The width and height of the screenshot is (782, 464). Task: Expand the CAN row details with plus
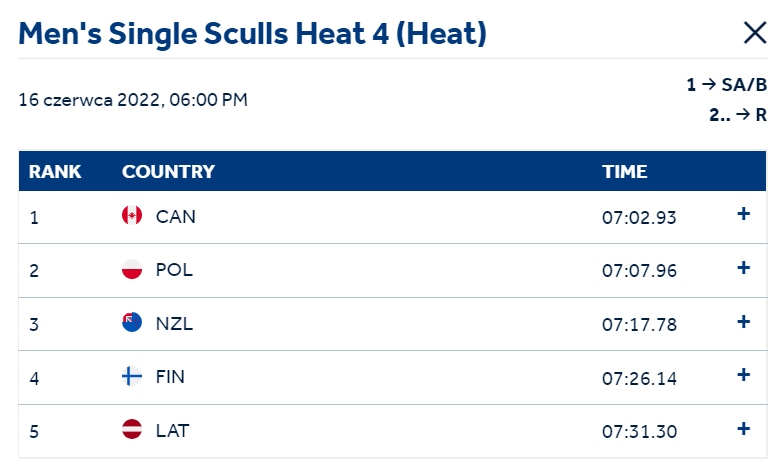744,214
